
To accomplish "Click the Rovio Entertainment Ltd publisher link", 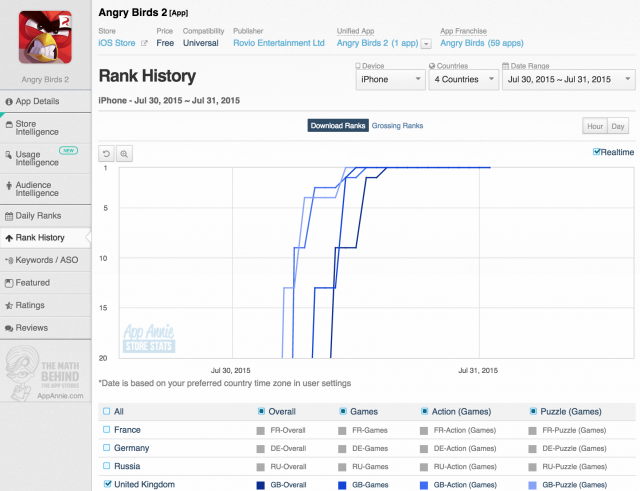I will (x=280, y=44).
